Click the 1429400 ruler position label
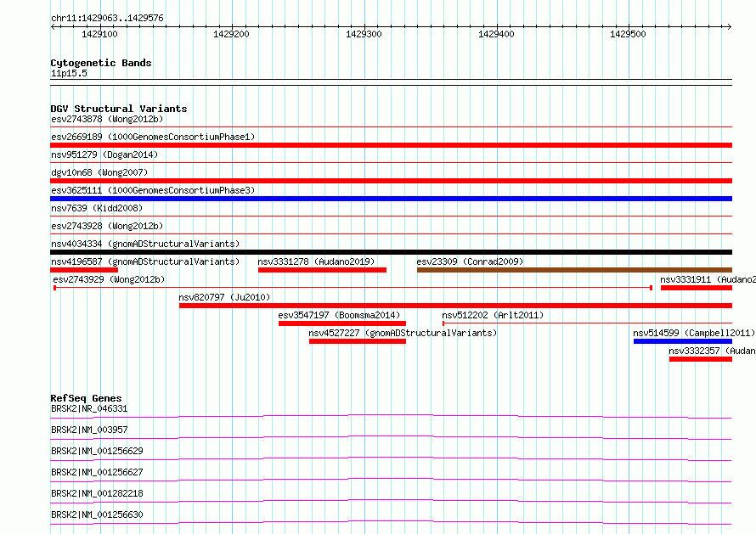The height and width of the screenshot is (534, 756). (x=496, y=34)
